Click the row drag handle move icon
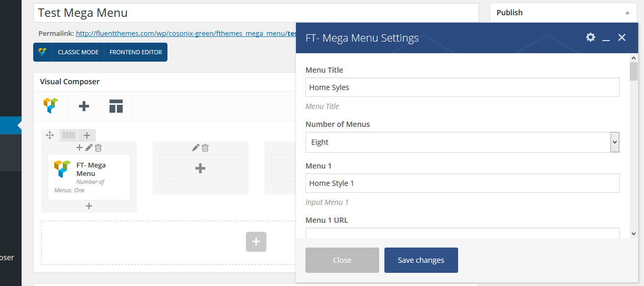 pos(50,135)
